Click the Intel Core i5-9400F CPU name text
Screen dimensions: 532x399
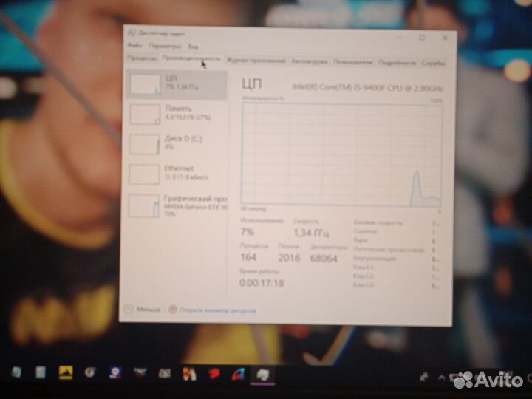367,88
